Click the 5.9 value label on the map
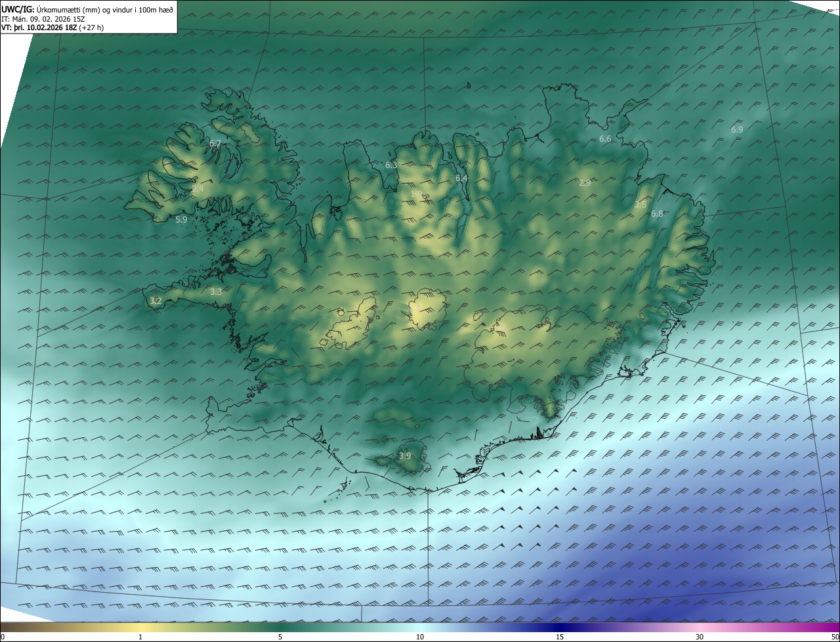Screen dimensions: 840x642 pos(182,220)
